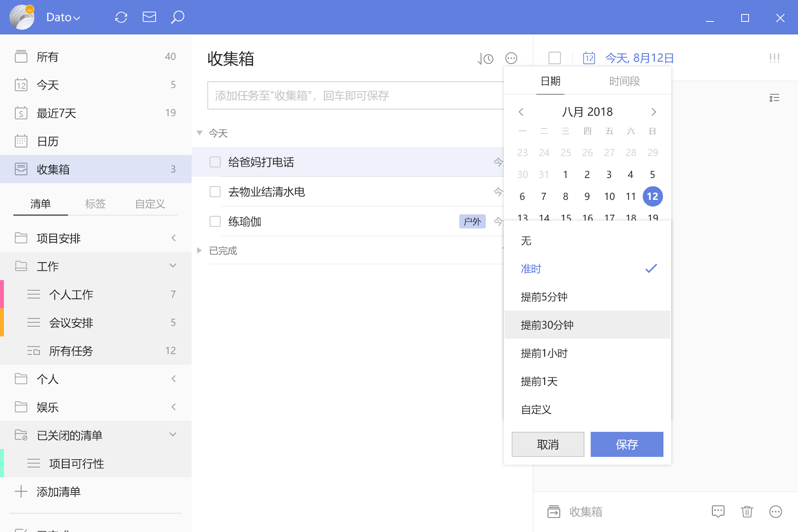
Task: Switch to the 清单 tab
Action: click(x=40, y=203)
